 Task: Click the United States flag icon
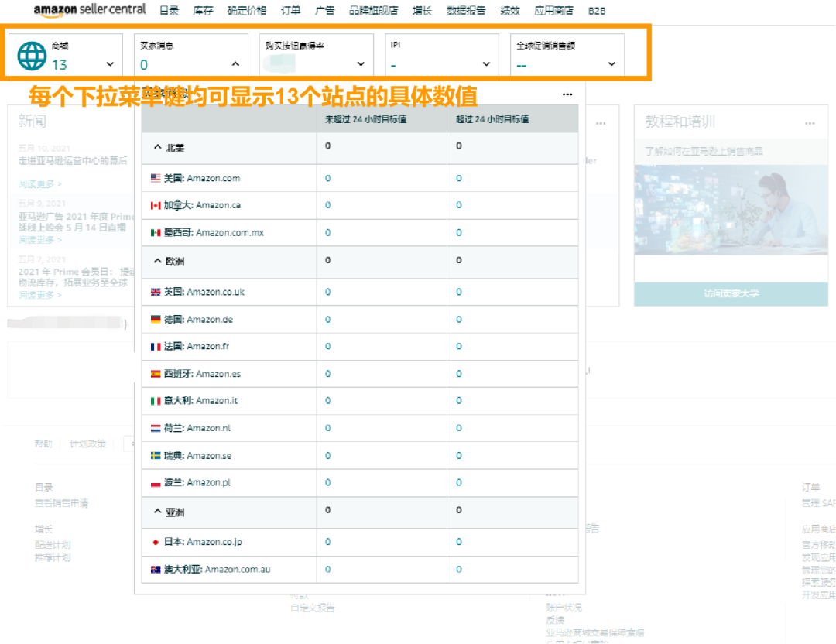156,178
